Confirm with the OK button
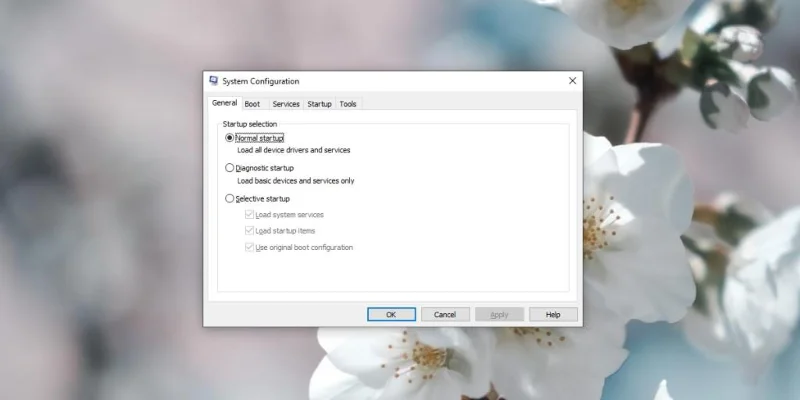The image size is (800, 400). coord(391,314)
